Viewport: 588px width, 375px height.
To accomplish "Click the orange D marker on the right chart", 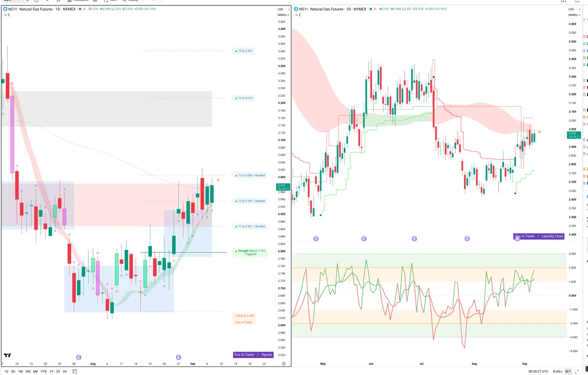I will click(539, 132).
